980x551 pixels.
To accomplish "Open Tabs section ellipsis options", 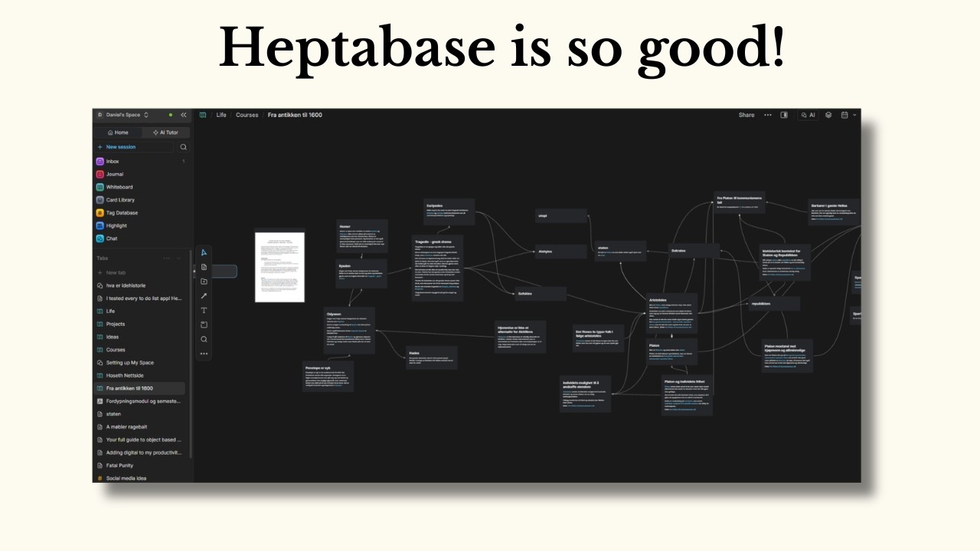I will pos(167,259).
